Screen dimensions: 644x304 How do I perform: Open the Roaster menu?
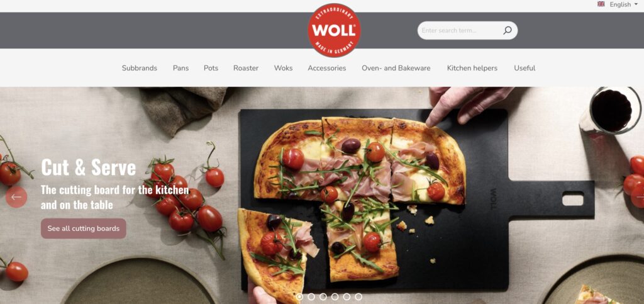pos(246,68)
